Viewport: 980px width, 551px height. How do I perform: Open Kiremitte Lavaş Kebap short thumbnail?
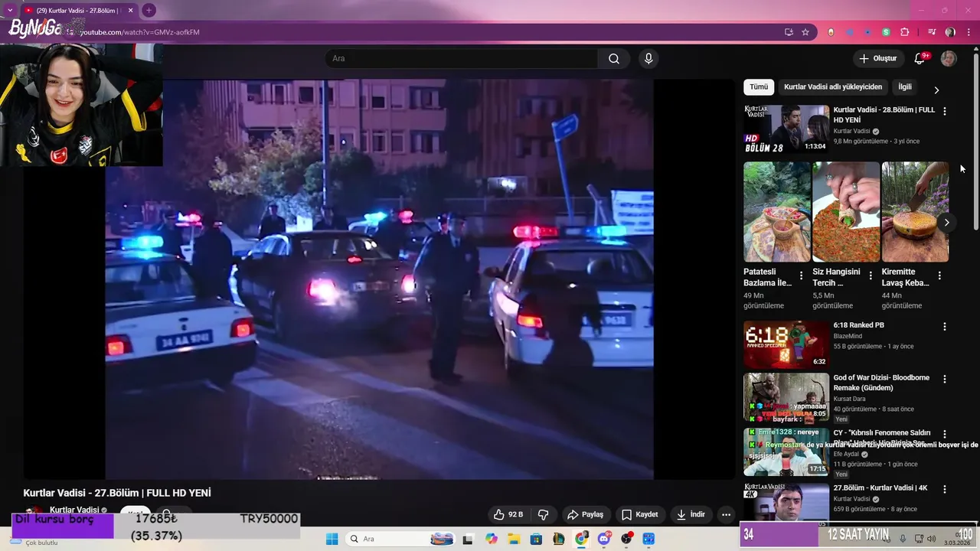[x=915, y=212]
